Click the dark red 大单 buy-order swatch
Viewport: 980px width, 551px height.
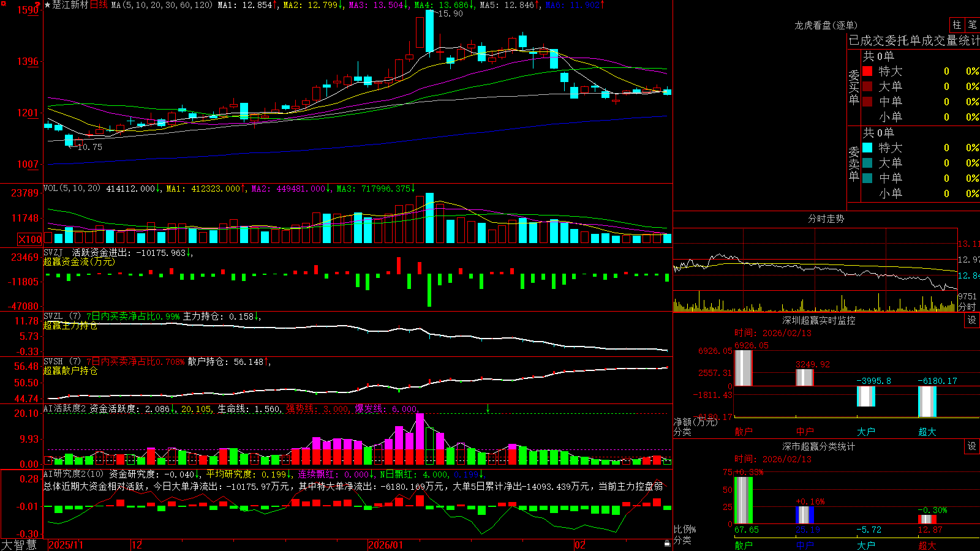click(867, 86)
